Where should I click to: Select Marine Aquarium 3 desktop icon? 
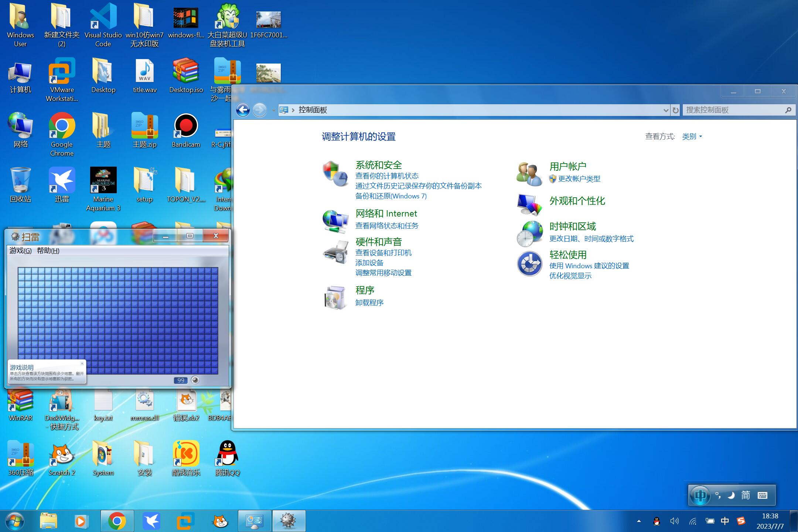tap(103, 189)
